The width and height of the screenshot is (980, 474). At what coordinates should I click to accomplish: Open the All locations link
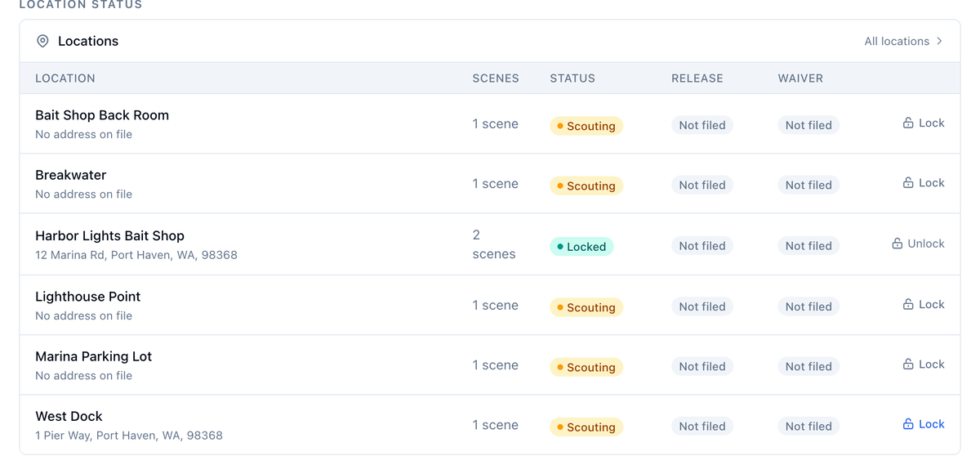[903, 41]
